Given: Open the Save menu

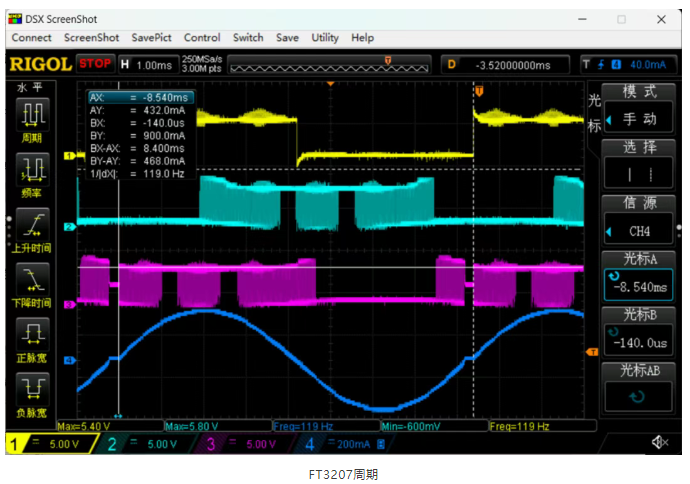Looking at the screenshot, I should tap(287, 38).
